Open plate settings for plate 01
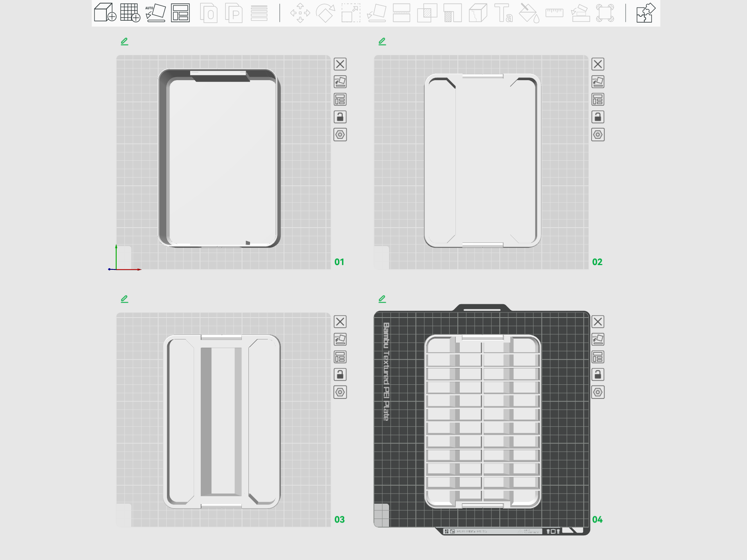The height and width of the screenshot is (560, 747). tap(340, 135)
